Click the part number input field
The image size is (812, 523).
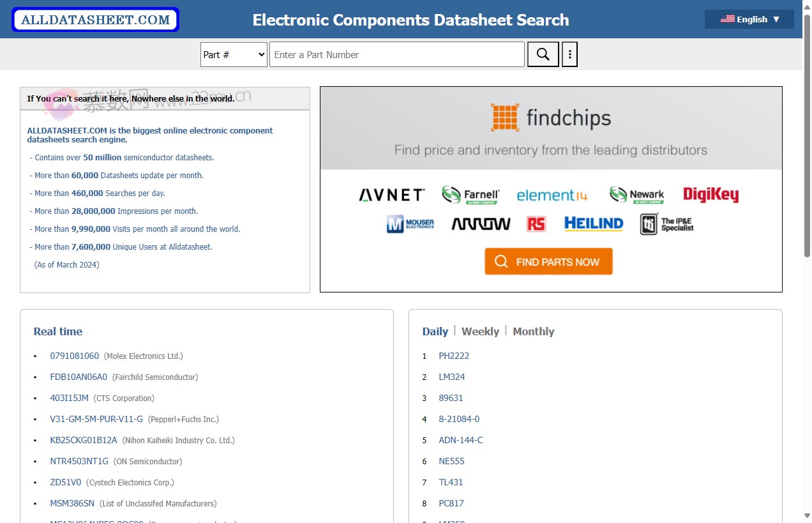point(396,54)
